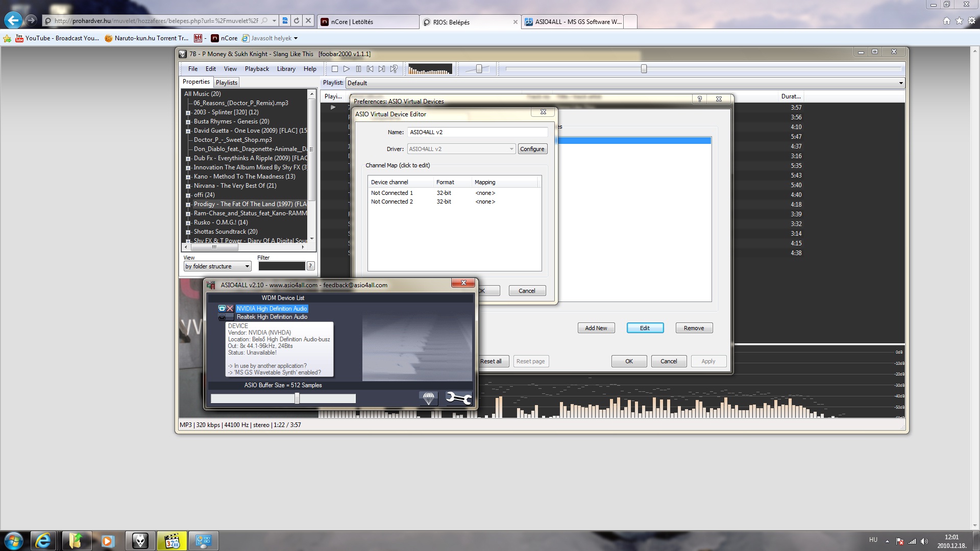980x551 pixels.
Task: Go forward in the browser
Action: pyautogui.click(x=31, y=20)
